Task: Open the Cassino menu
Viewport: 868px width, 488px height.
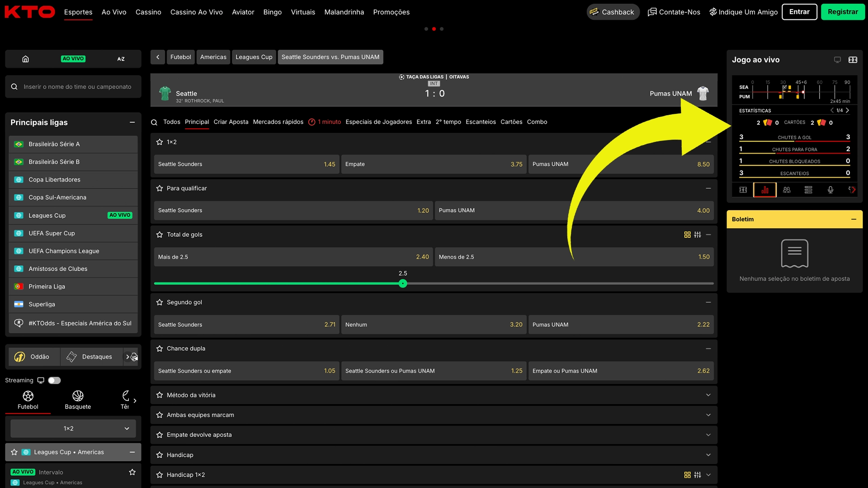Action: click(148, 12)
